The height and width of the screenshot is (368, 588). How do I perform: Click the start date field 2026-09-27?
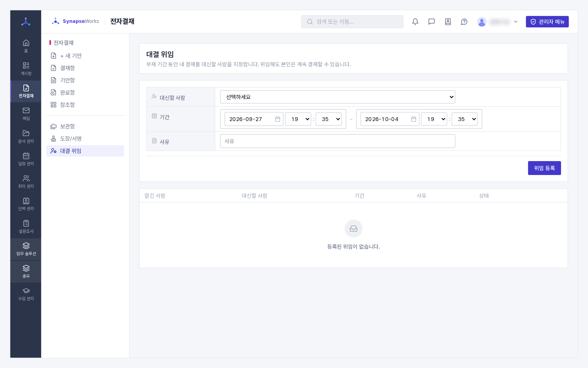click(x=254, y=119)
